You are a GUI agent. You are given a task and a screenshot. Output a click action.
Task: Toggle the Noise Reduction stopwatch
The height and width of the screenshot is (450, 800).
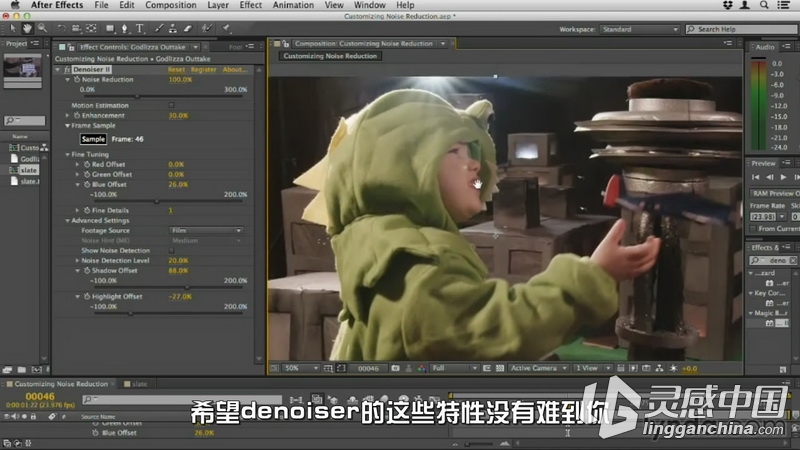(77, 80)
